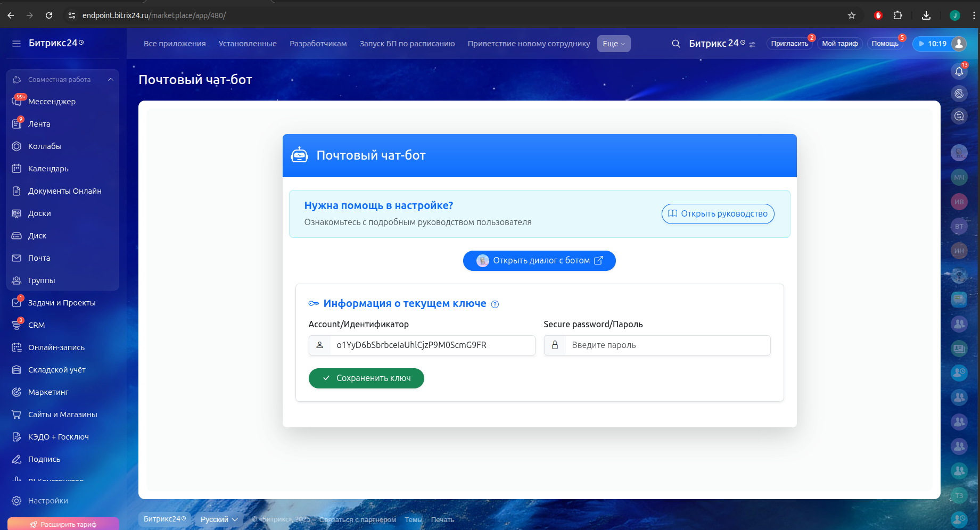
Task: Click the Secure password input field
Action: [667, 345]
